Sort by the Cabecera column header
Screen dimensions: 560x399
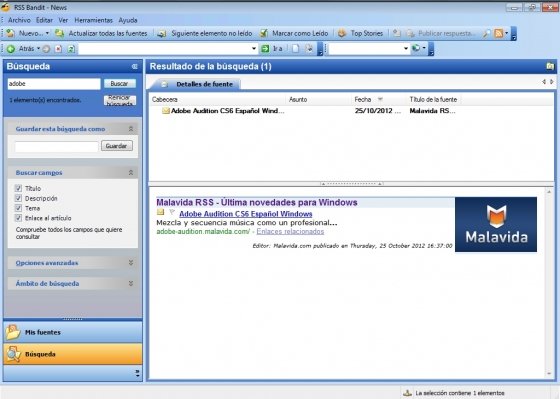[x=218, y=99]
